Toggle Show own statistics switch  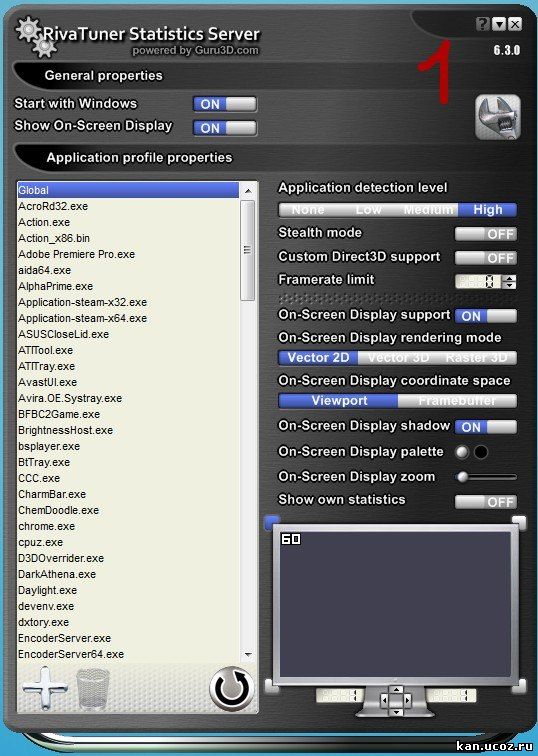[x=485, y=502]
